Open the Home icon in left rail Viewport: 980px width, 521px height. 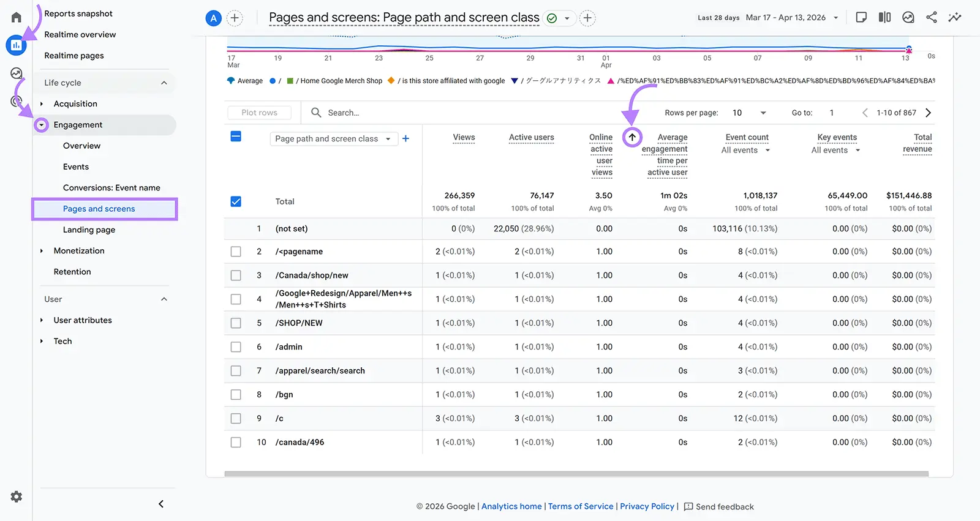pos(17,17)
